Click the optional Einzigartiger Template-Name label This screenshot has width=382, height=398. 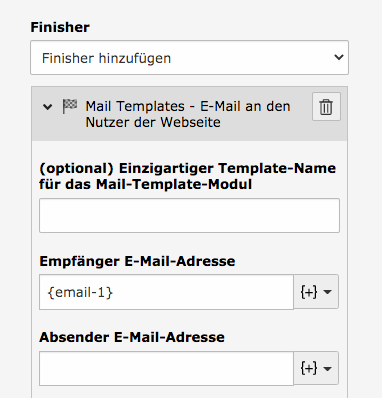pos(187,176)
